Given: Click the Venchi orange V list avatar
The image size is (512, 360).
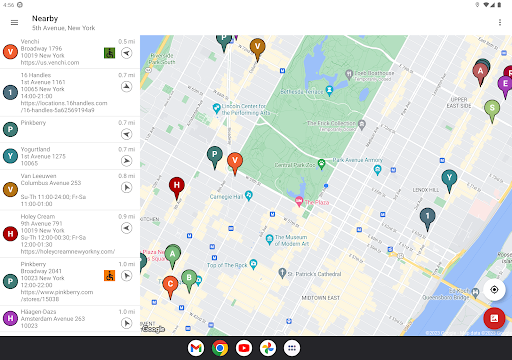Looking at the screenshot, I should (x=10, y=52).
